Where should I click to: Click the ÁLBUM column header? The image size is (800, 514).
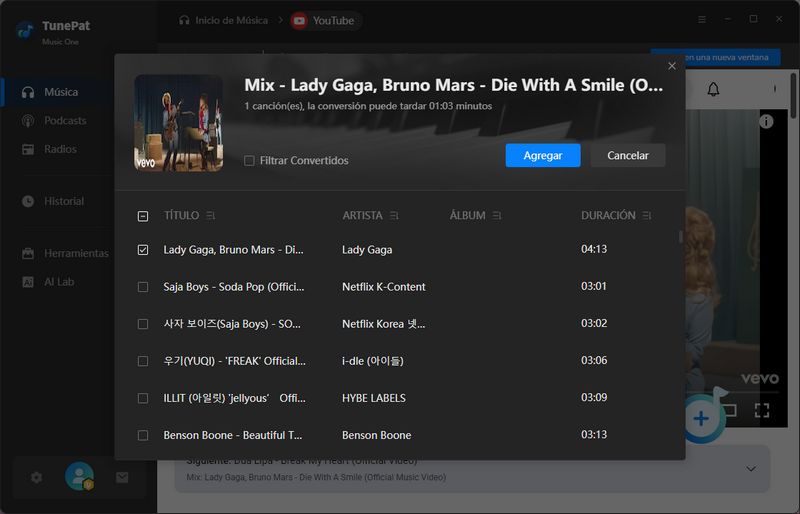coord(467,215)
